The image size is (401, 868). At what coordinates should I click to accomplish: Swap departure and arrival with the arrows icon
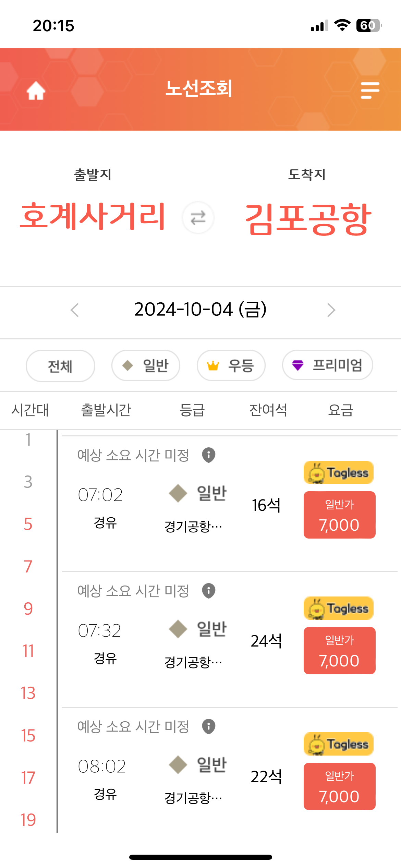click(198, 218)
